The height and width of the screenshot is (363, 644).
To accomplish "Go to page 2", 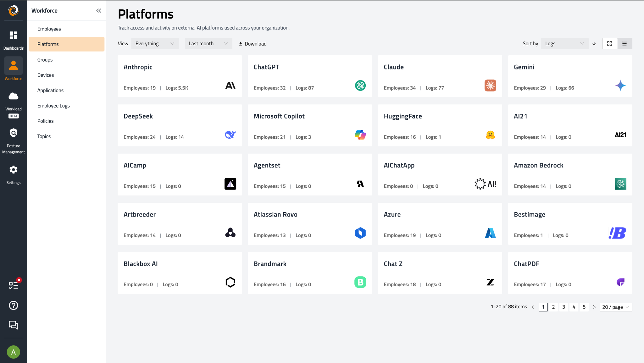I will [x=553, y=307].
